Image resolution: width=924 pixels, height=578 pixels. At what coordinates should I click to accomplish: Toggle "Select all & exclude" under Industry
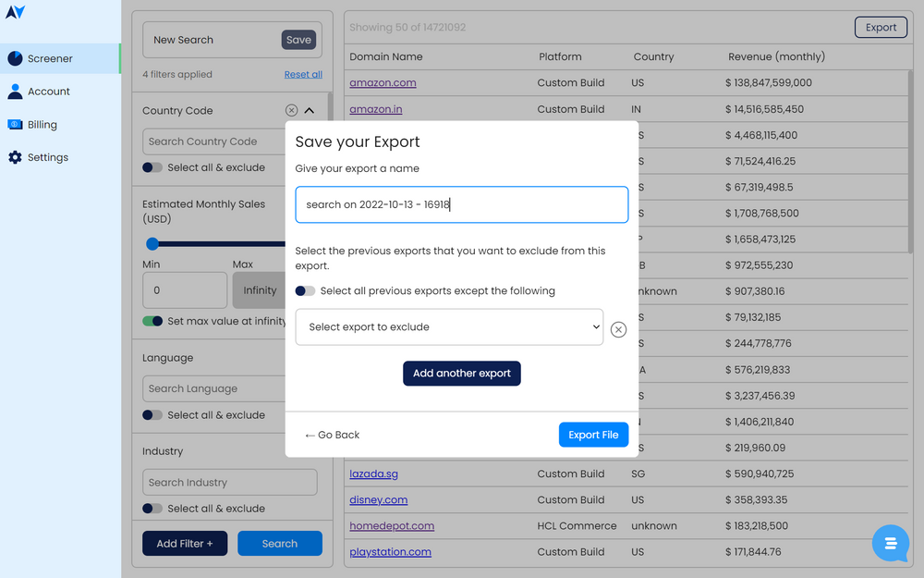coord(152,508)
